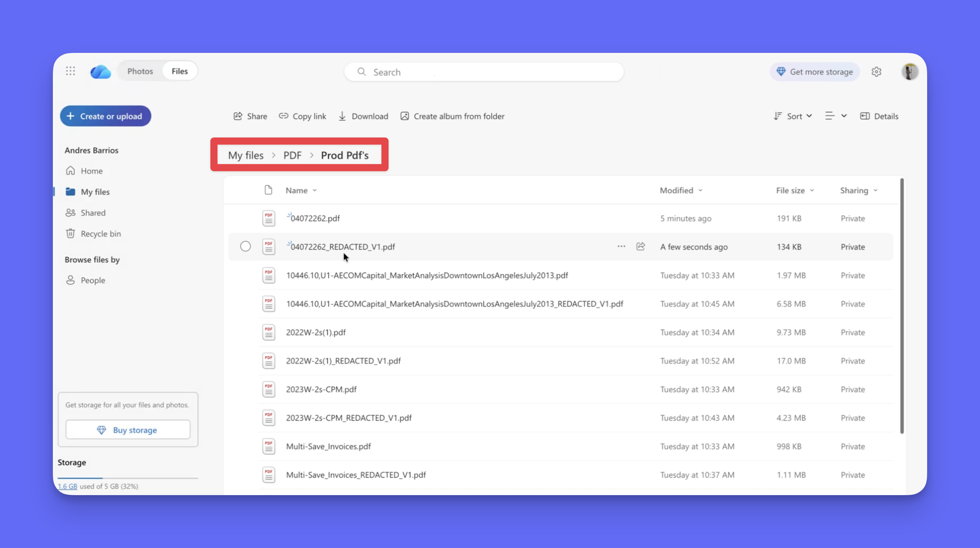Open the Details pane
Screen dimensions: 980x548
pos(879,116)
